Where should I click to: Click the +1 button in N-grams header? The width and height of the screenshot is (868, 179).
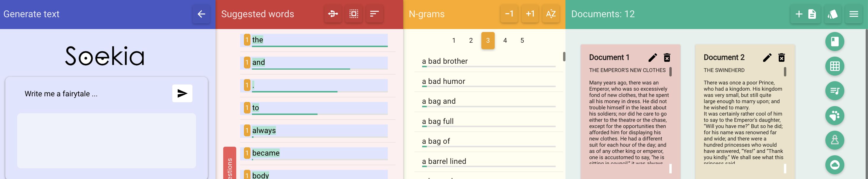point(530,14)
